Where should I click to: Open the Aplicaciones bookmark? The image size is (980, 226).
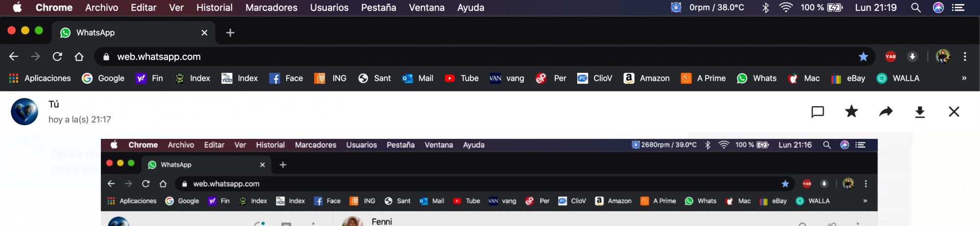pos(40,78)
